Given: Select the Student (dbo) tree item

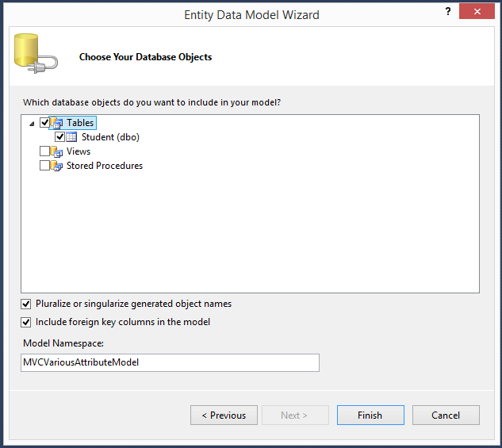Looking at the screenshot, I should click(x=110, y=137).
